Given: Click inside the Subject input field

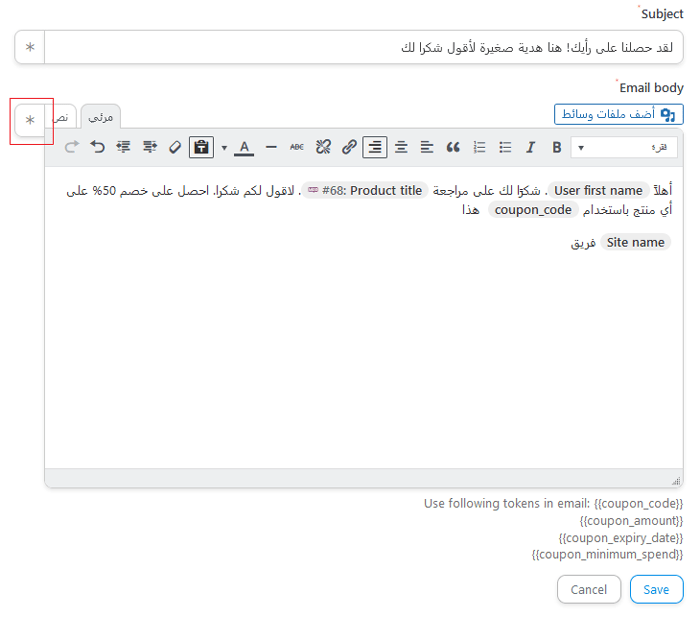Looking at the screenshot, I should click(x=364, y=47).
